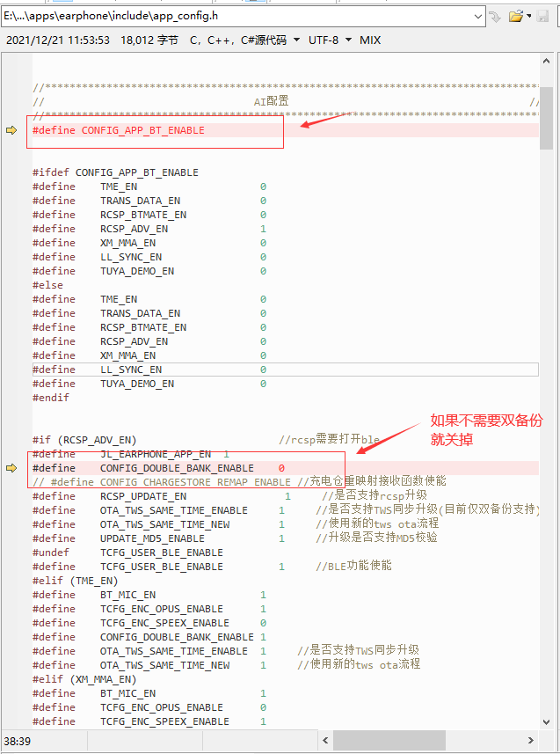
Task: Click the horizontal scrollbar left arrow
Action: click(x=325, y=740)
